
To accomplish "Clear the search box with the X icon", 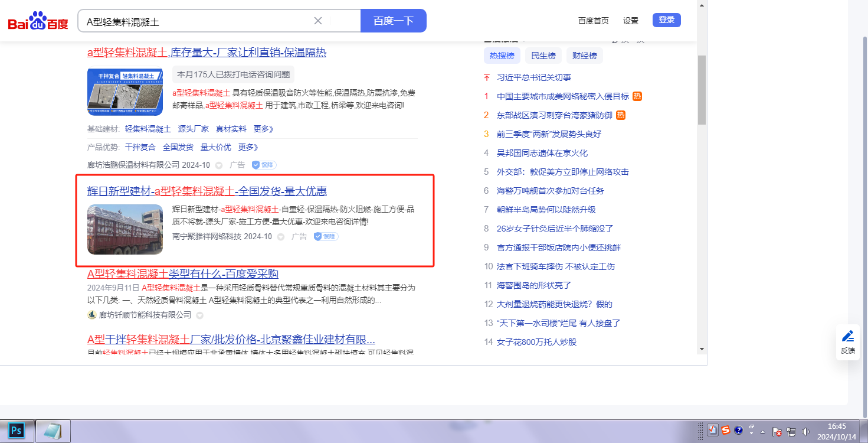I will (x=317, y=21).
